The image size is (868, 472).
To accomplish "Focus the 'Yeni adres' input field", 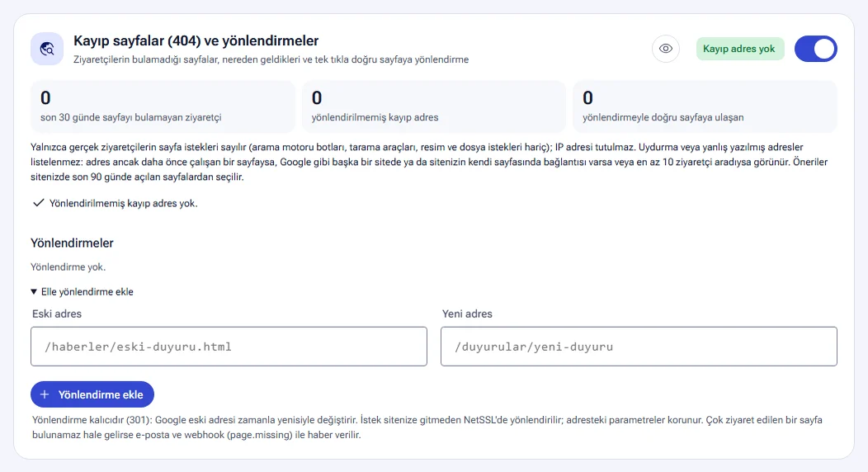I will pos(639,347).
